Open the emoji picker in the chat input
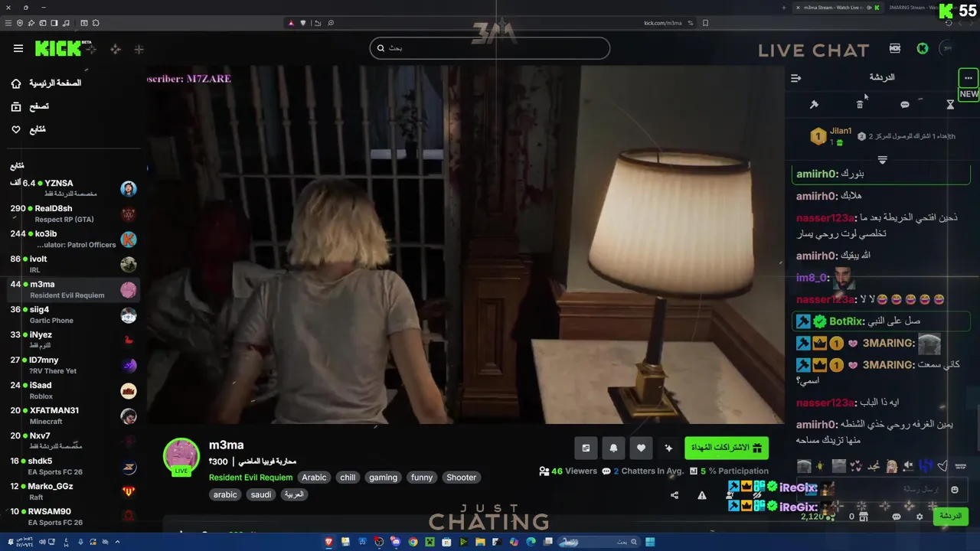The width and height of the screenshot is (980, 551). coord(954,490)
